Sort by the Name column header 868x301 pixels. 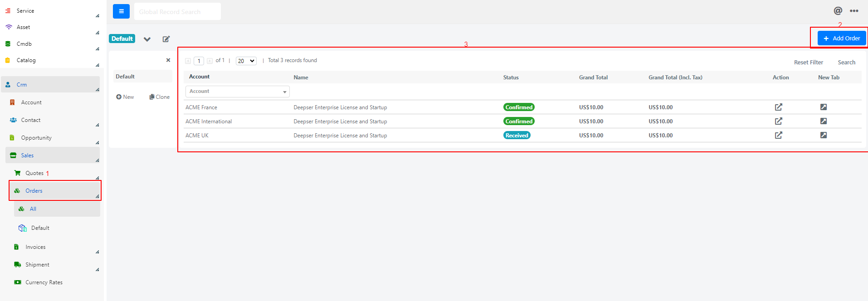pyautogui.click(x=301, y=78)
